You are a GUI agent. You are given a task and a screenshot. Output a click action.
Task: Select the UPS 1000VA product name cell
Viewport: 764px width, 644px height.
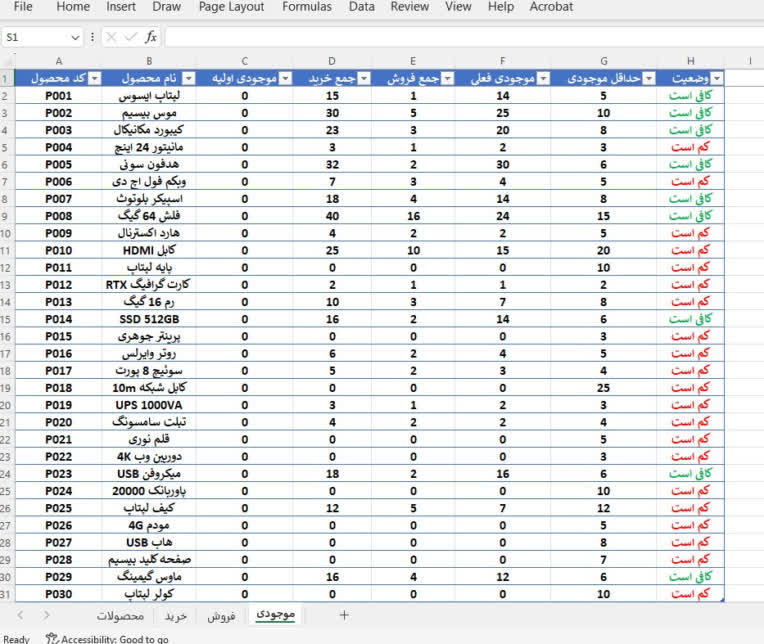coord(149,405)
